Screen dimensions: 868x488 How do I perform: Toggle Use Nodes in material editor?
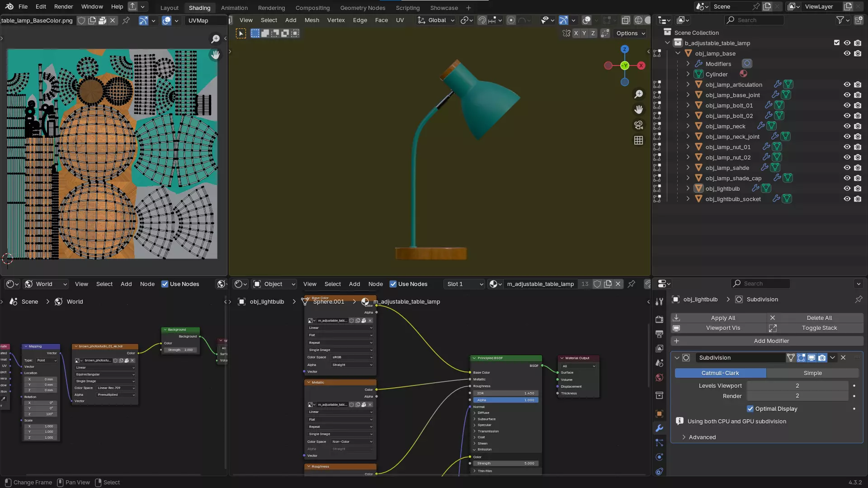393,284
